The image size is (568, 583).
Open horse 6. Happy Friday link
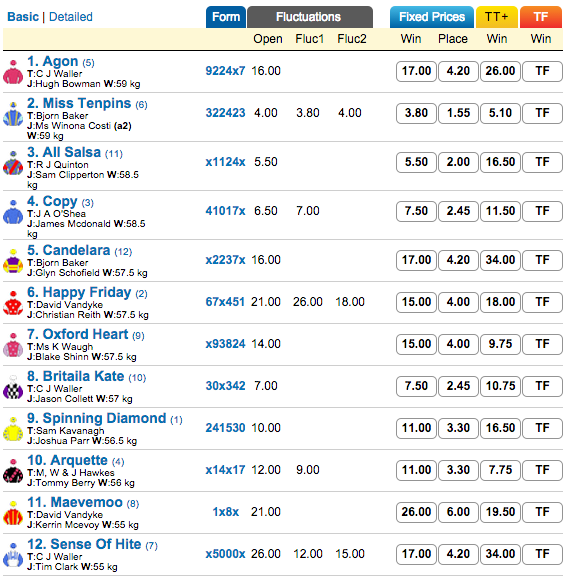coord(79,292)
